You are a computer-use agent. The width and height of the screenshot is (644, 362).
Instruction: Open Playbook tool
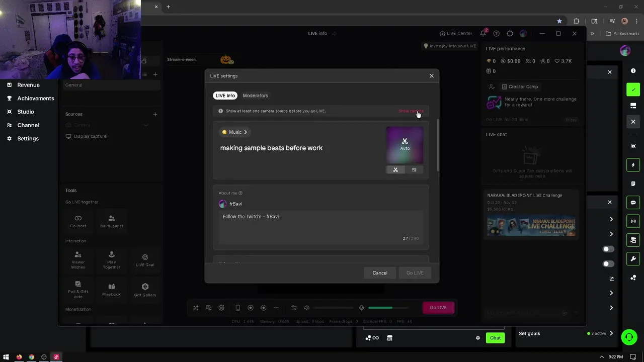[x=112, y=290]
